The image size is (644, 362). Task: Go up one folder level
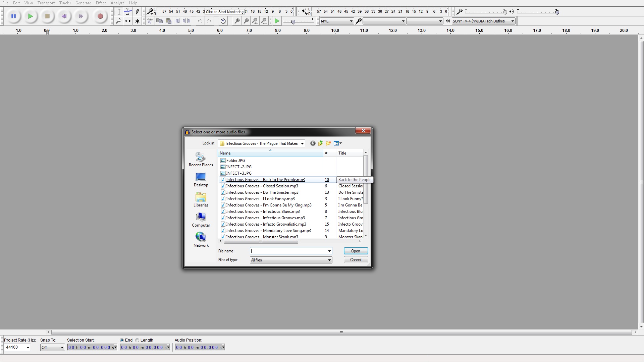[x=321, y=143]
